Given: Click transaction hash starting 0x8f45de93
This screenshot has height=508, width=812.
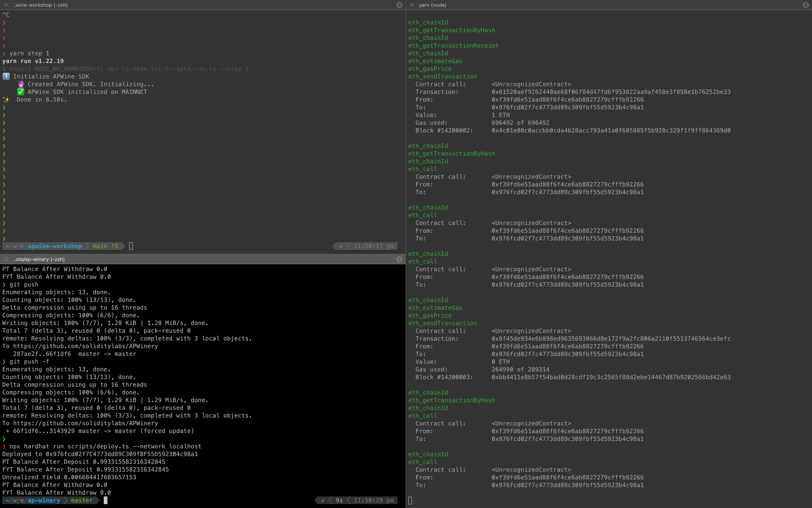Looking at the screenshot, I should pyautogui.click(x=611, y=339).
